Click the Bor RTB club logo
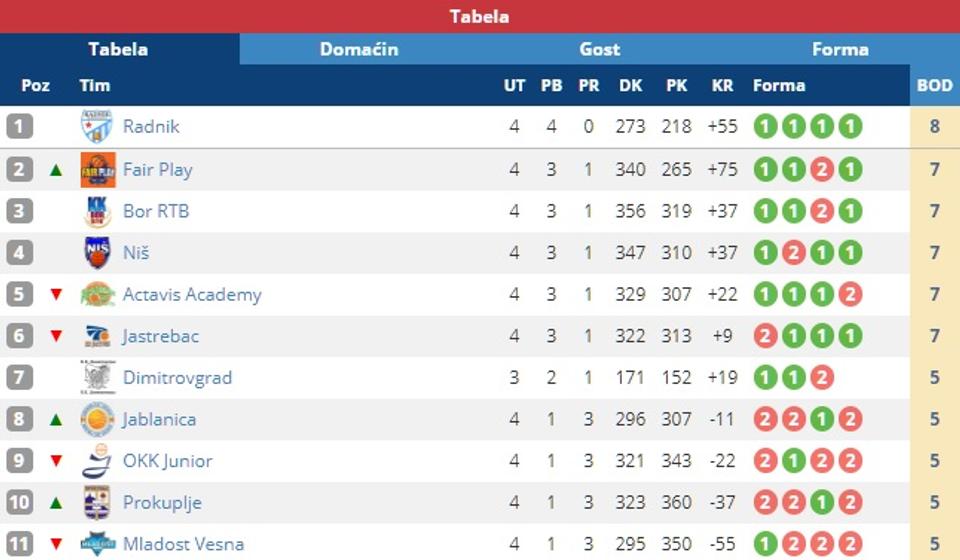Image resolution: width=960 pixels, height=560 pixels. click(97, 211)
